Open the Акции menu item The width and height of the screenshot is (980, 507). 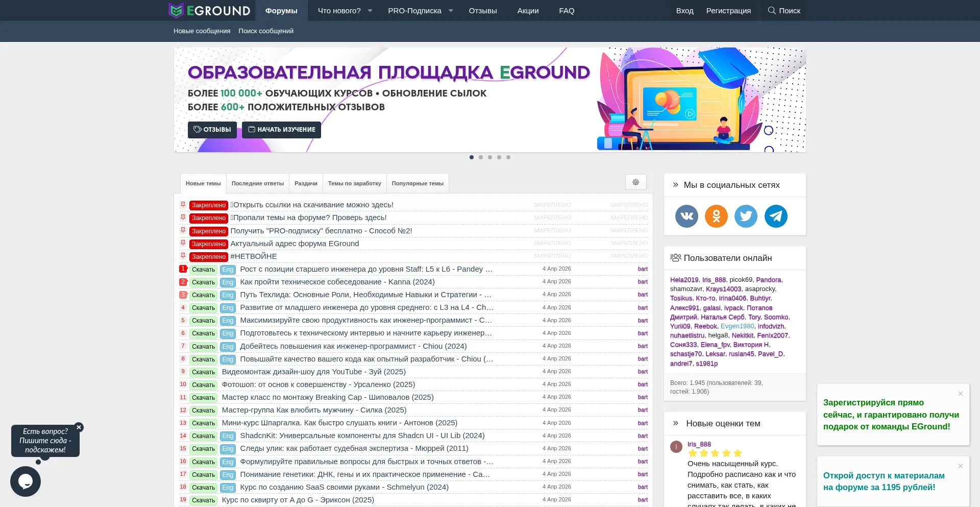[x=528, y=11]
